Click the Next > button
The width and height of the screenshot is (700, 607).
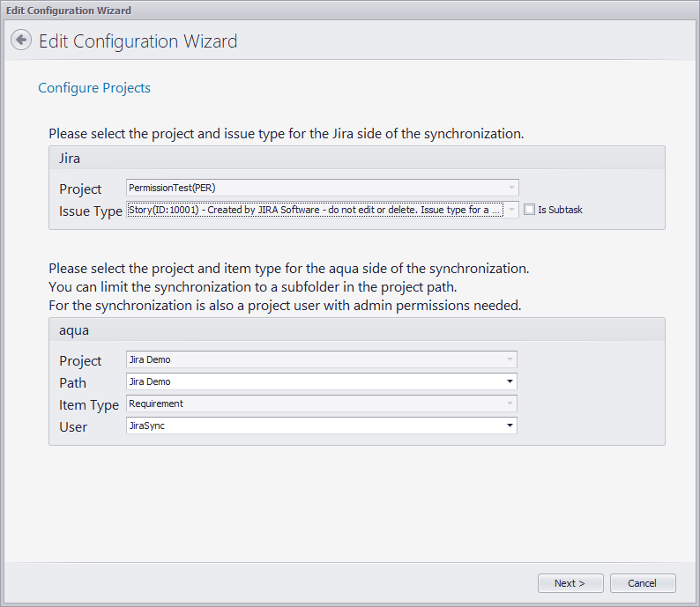coord(570,583)
